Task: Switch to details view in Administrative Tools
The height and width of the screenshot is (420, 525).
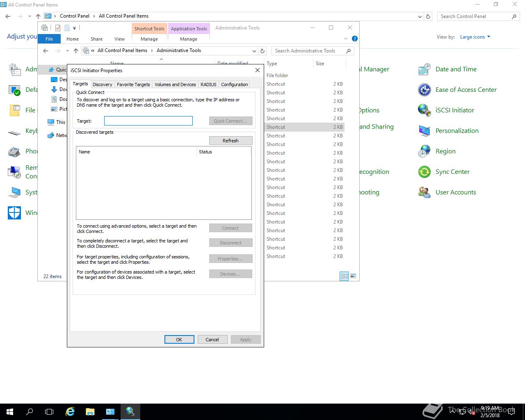Action: (x=344, y=276)
